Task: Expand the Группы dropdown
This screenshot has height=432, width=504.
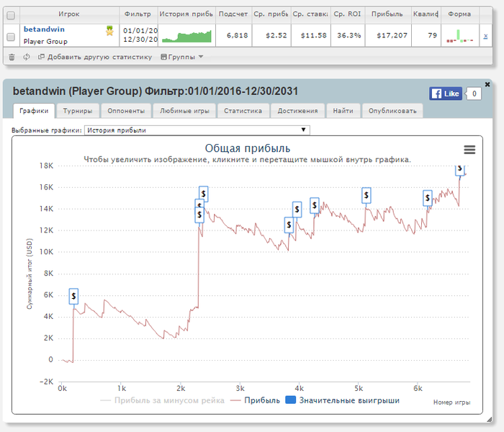Action: 182,57
